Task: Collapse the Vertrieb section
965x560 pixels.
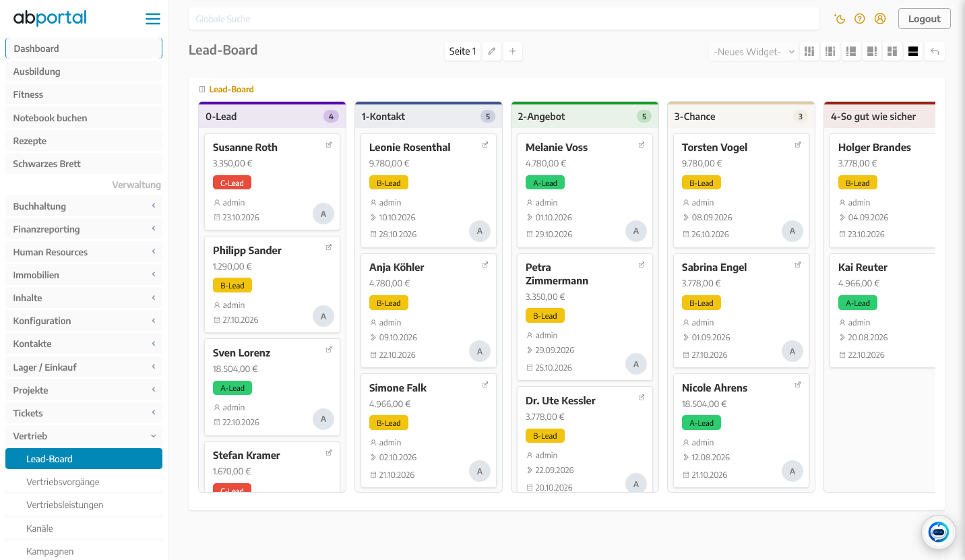Action: tap(84, 436)
